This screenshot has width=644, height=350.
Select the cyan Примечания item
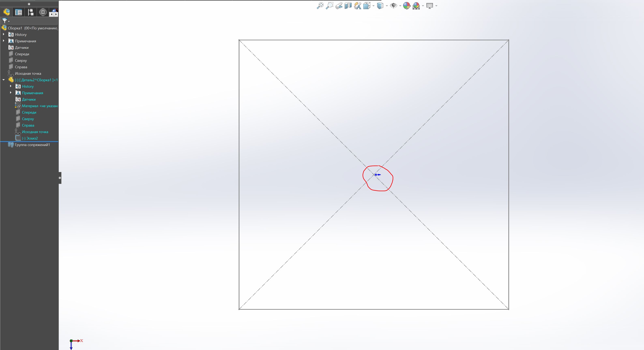(32, 93)
